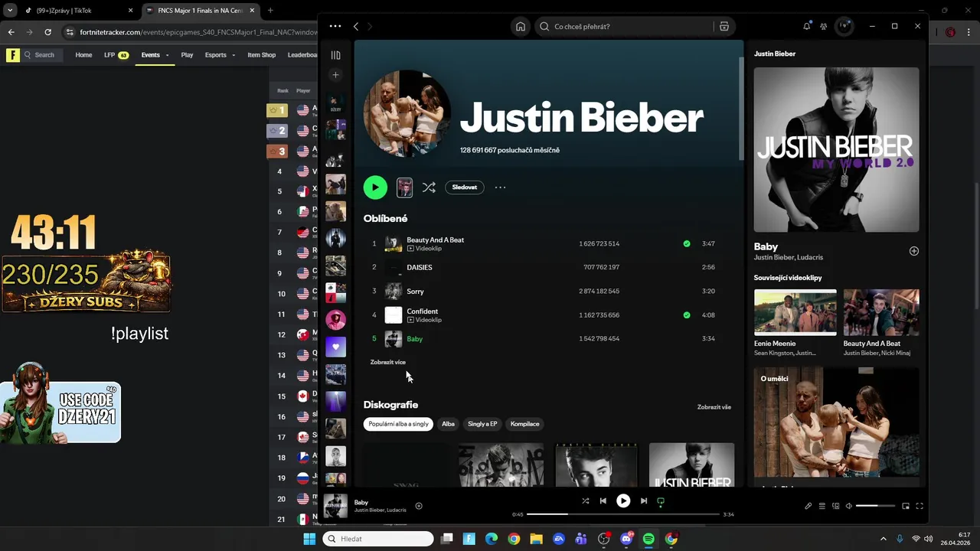Viewport: 980px width, 551px height.
Task: Create a new playlist with plus icon
Action: (x=335, y=75)
